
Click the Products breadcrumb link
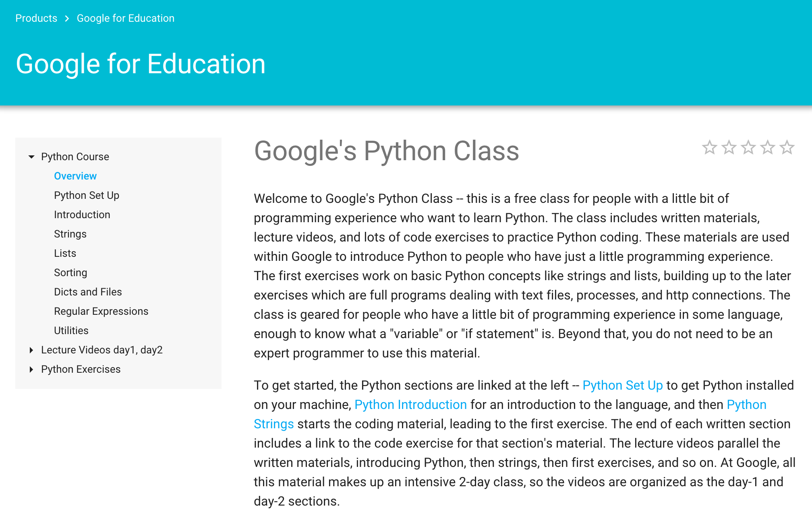36,18
